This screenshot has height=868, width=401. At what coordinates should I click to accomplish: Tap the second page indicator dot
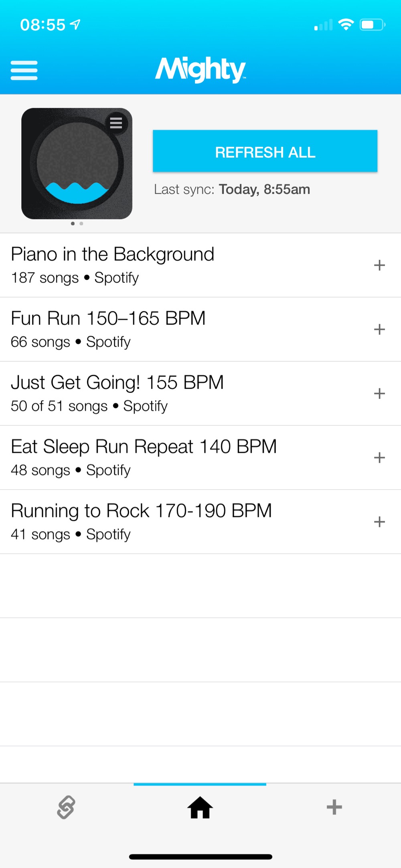[81, 223]
